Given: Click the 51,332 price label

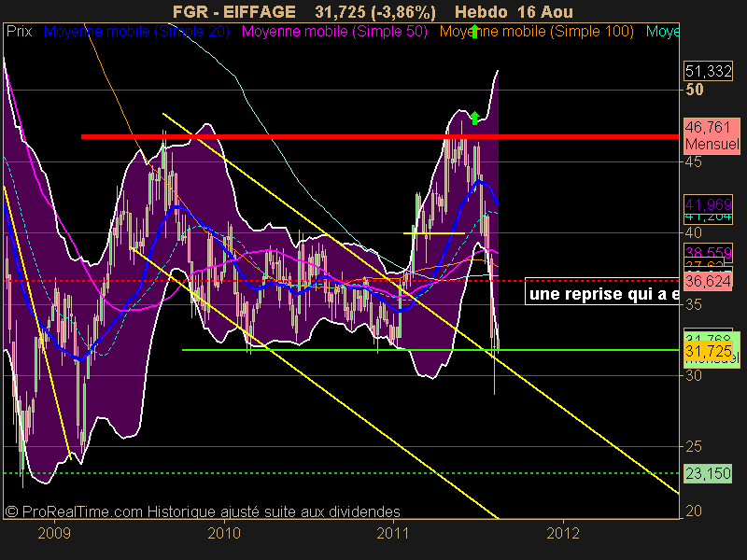Looking at the screenshot, I should click(x=708, y=72).
